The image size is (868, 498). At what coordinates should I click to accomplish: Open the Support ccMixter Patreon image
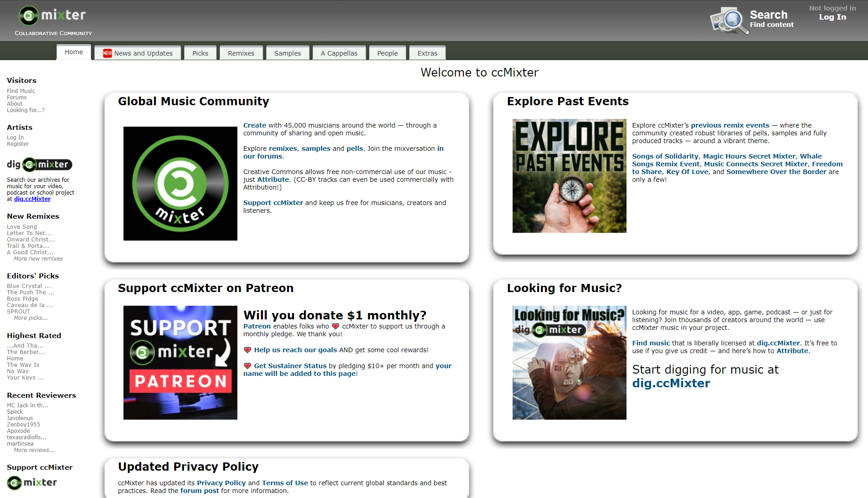[x=180, y=363]
